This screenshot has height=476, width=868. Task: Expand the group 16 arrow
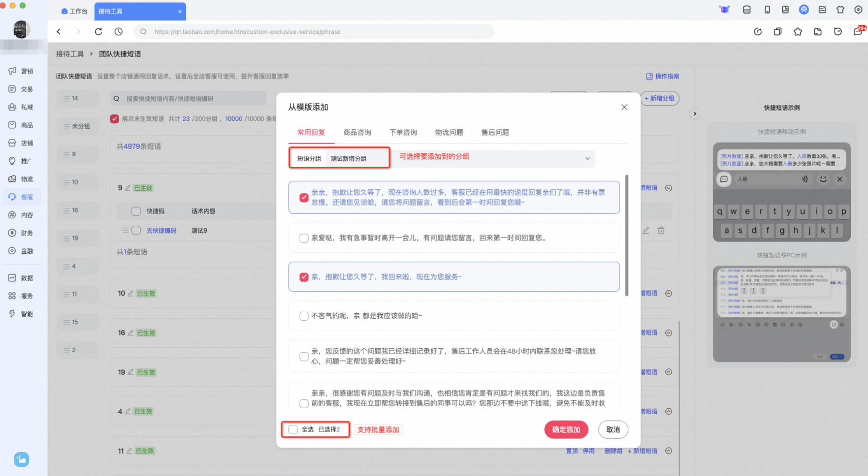click(x=669, y=332)
